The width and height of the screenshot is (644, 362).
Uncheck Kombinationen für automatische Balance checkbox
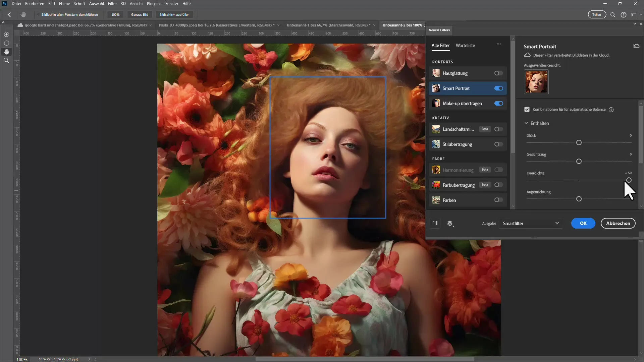click(x=527, y=110)
